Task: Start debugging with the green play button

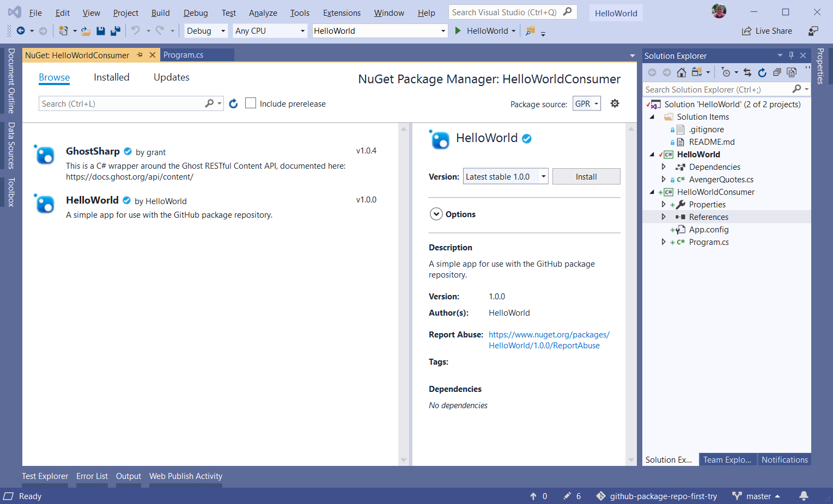Action: click(458, 31)
